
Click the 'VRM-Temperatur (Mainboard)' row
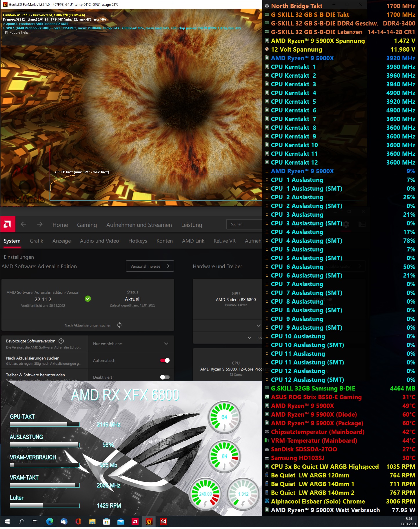tap(340, 441)
